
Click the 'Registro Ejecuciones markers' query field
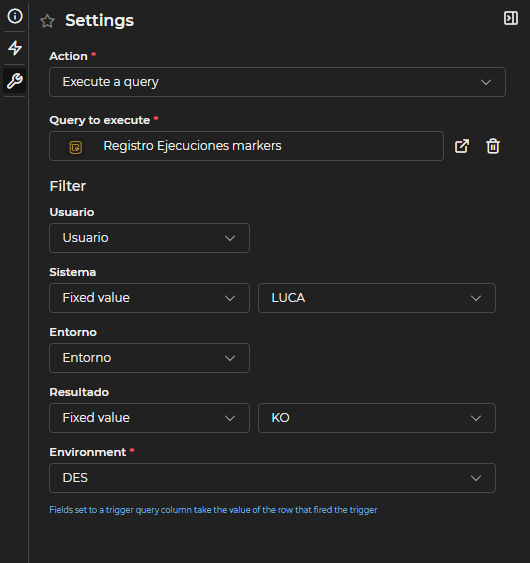click(x=246, y=146)
